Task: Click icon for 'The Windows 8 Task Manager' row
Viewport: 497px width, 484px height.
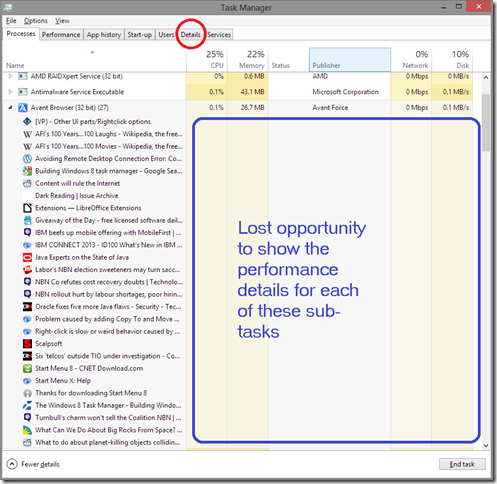Action: click(x=27, y=405)
